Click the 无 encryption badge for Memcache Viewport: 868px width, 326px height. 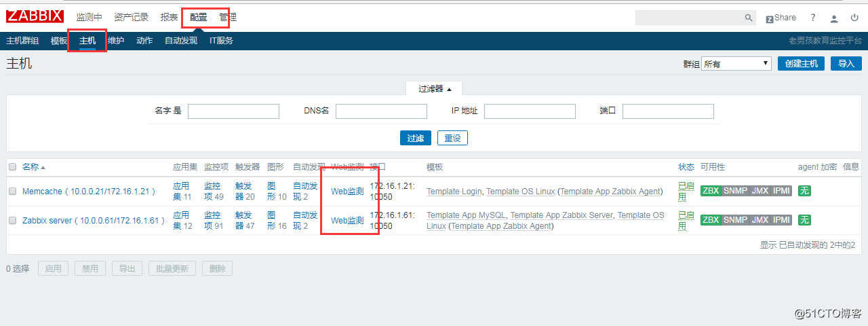coord(804,191)
